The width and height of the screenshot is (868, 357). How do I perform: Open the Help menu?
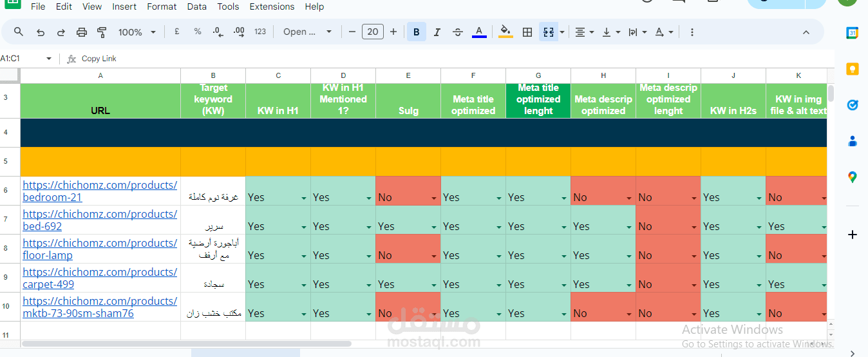point(314,6)
